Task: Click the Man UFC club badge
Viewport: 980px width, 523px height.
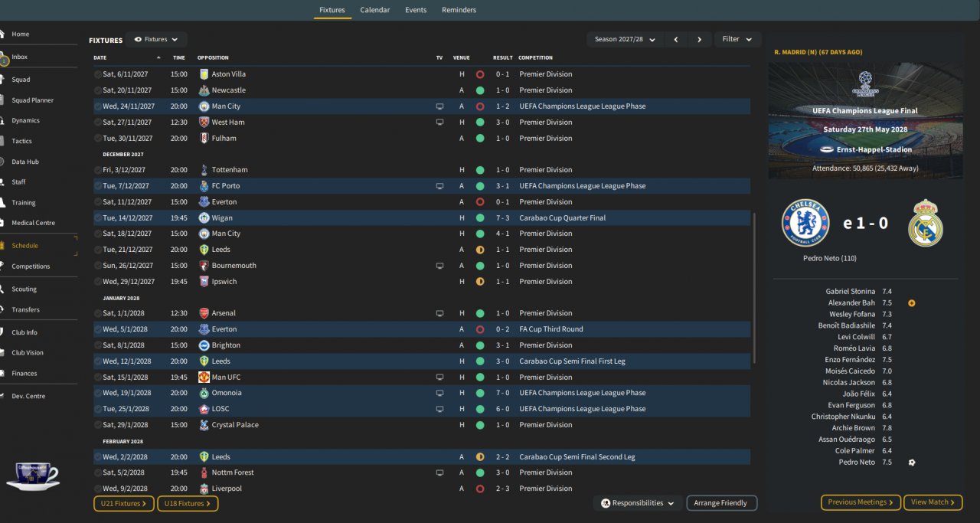Action: coord(204,378)
